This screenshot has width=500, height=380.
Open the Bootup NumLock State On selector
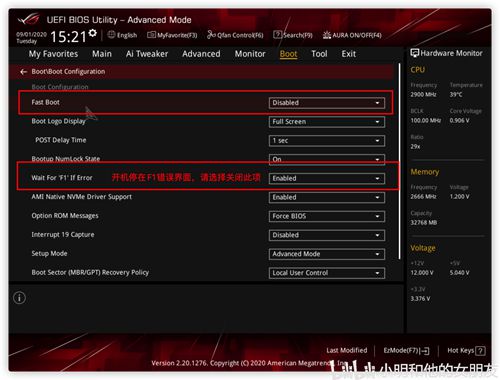327,159
